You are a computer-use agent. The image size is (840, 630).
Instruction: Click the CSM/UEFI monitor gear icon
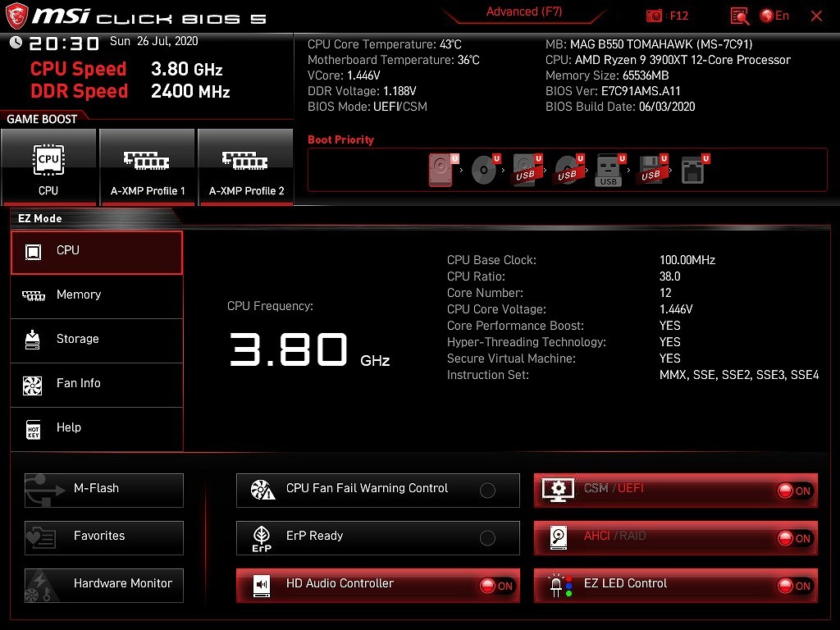pos(558,490)
